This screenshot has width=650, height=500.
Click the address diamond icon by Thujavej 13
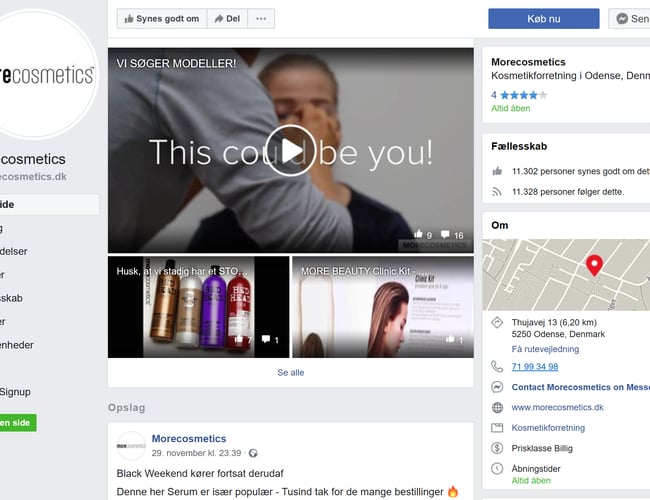point(497,322)
